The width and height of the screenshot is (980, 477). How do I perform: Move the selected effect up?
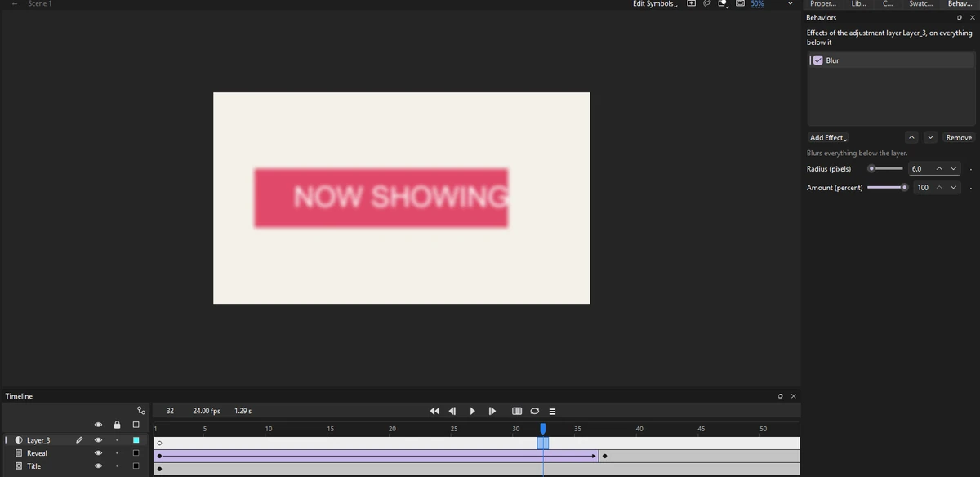pyautogui.click(x=912, y=137)
